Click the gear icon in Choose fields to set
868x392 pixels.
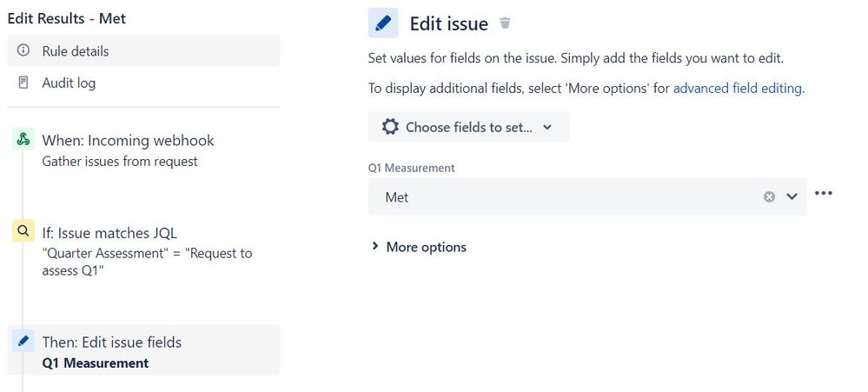[391, 127]
